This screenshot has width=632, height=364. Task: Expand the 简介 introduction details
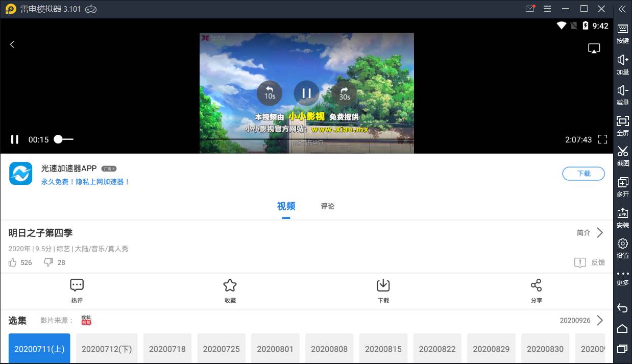tap(590, 233)
